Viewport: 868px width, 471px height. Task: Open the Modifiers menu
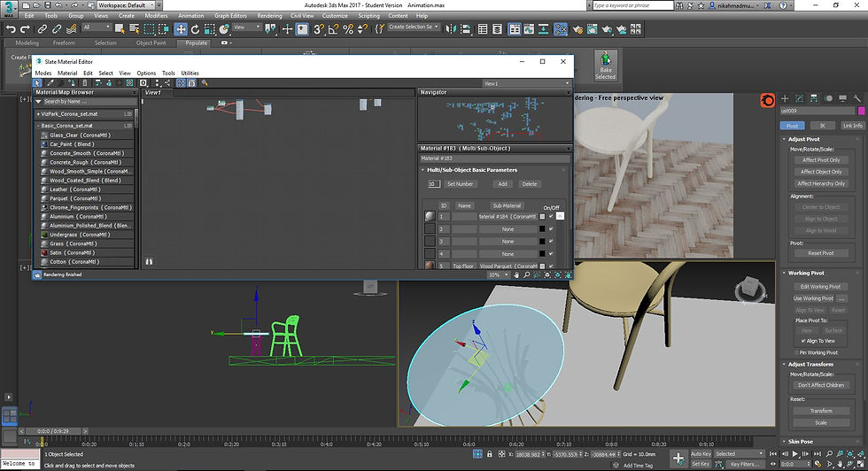[156, 16]
